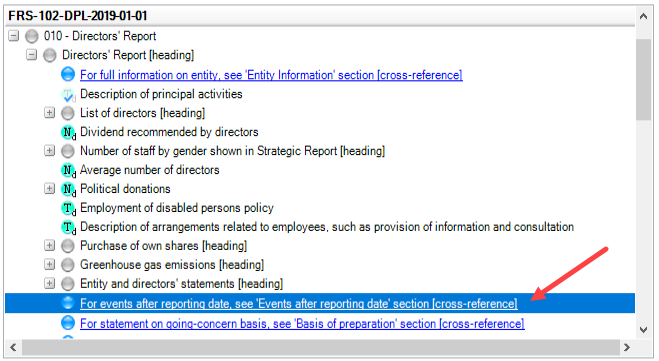The height and width of the screenshot is (361, 659).
Task: Click the horizontal scrollbar left arrow
Action: pos(13,348)
